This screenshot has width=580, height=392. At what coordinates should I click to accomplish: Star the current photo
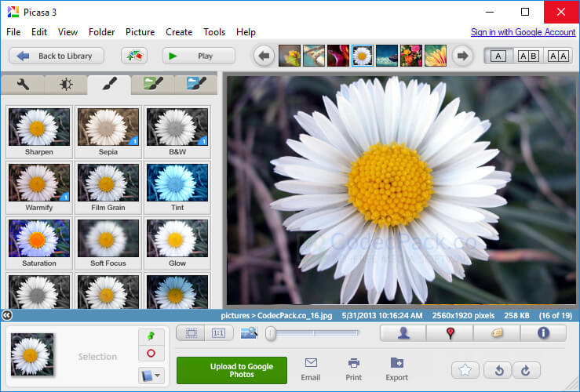[x=465, y=370]
